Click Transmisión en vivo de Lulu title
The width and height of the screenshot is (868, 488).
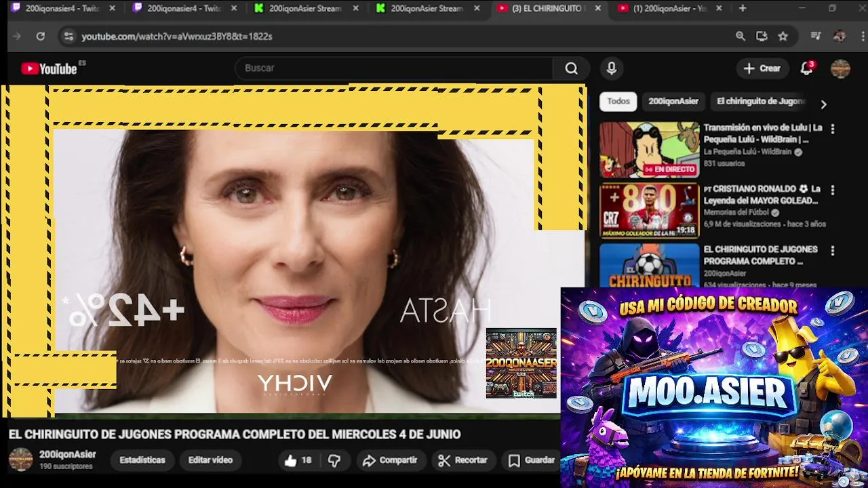pyautogui.click(x=763, y=134)
